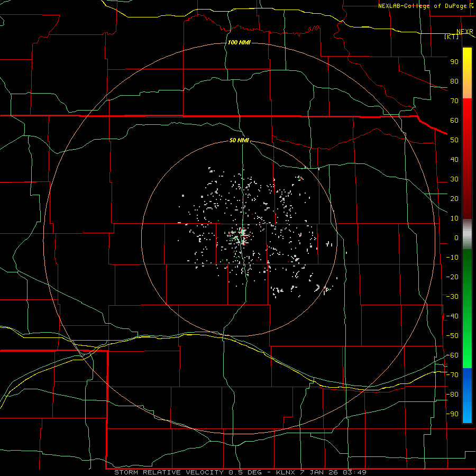This screenshot has height=476, width=476.
Task: Click the -60 scale label
Action: (x=452, y=355)
